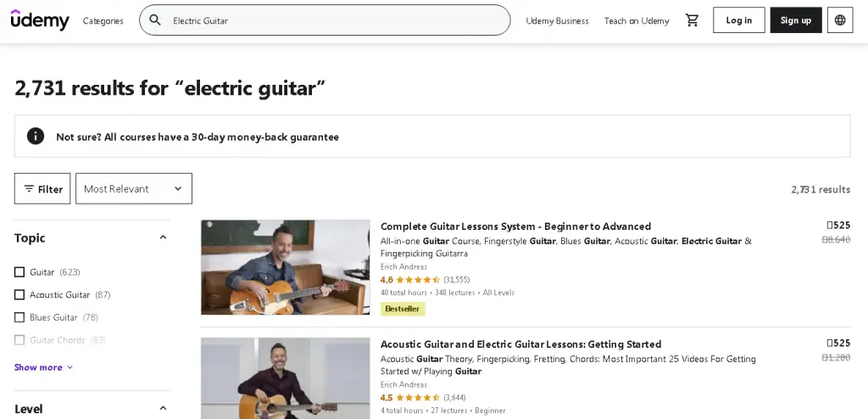Open the shopping cart
Image resolution: width=868 pixels, height=419 pixels.
click(693, 20)
